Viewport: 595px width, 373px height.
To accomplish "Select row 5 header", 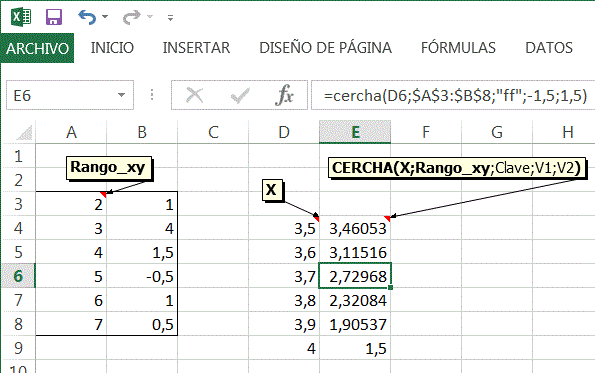I will [18, 252].
